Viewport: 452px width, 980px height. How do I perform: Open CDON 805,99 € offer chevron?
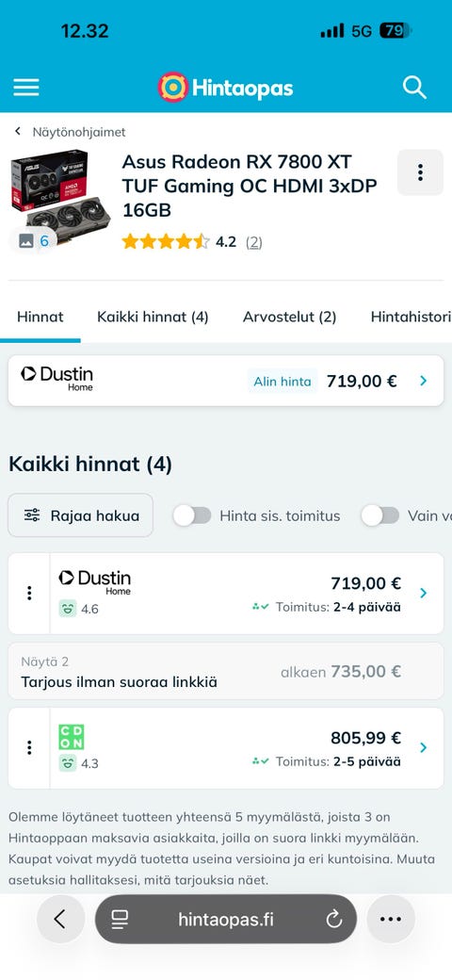424,747
